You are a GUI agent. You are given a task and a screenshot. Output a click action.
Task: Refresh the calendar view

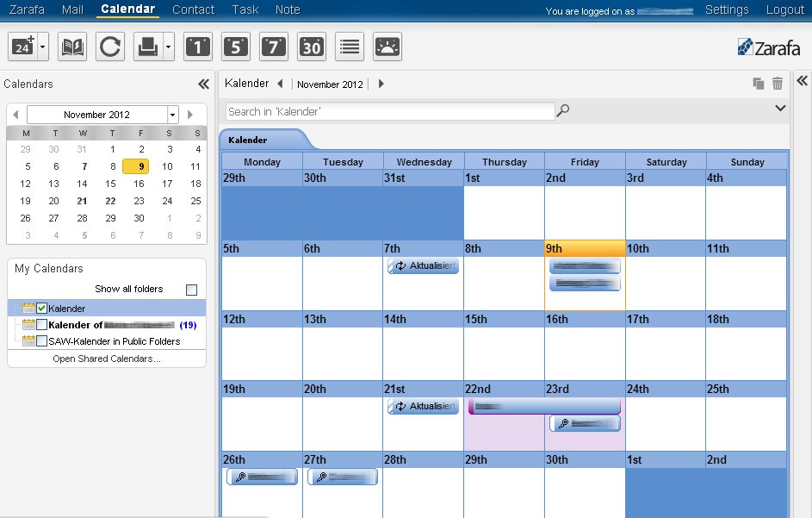(109, 47)
